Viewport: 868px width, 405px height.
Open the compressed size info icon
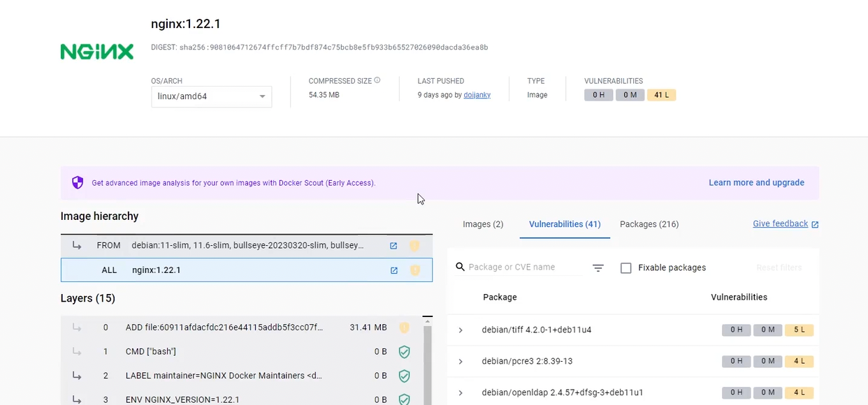tap(377, 80)
